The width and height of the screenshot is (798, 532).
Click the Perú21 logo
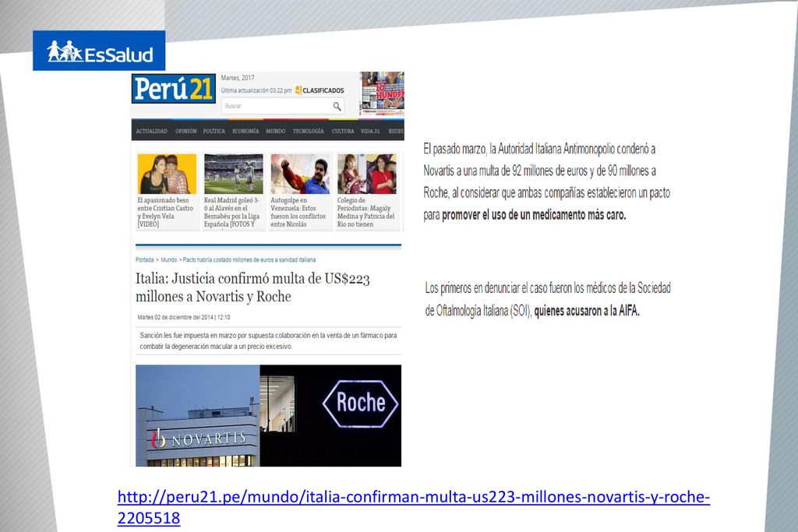point(174,89)
